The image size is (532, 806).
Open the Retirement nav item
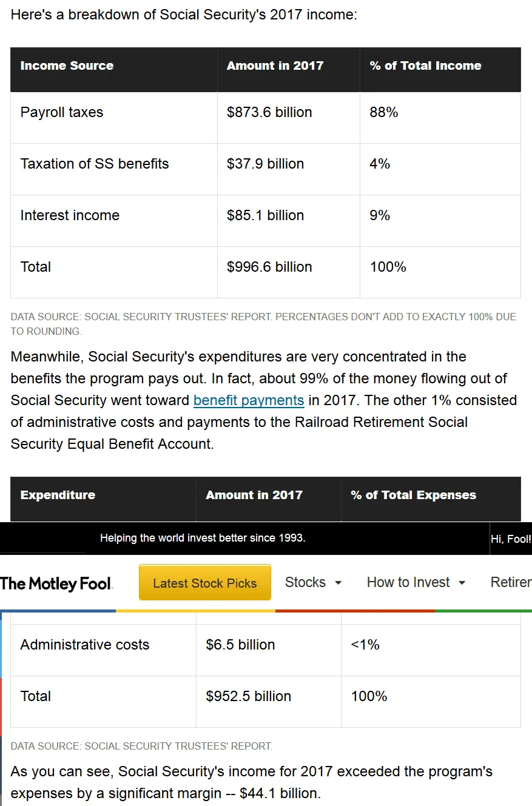pos(511,582)
